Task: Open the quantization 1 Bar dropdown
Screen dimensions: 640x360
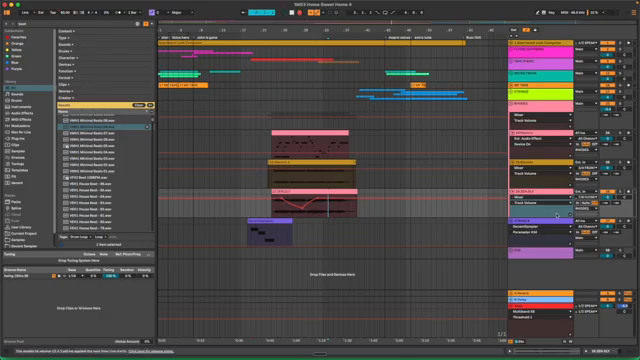Action: [x=134, y=13]
